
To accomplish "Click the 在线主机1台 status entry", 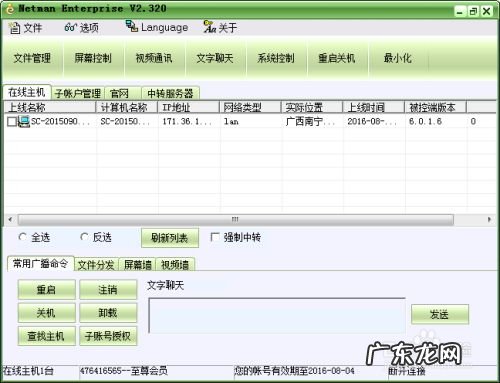I will point(28,370).
